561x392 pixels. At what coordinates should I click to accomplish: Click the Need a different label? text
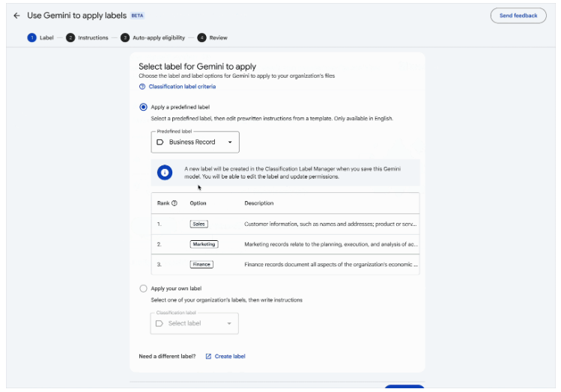click(167, 356)
